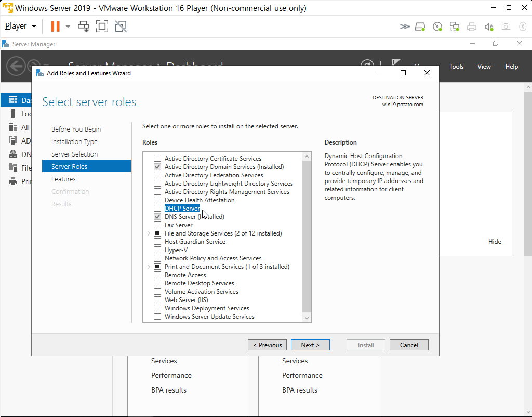Image resolution: width=532 pixels, height=417 pixels.
Task: Check the Hyper-V role
Action: pyautogui.click(x=157, y=250)
